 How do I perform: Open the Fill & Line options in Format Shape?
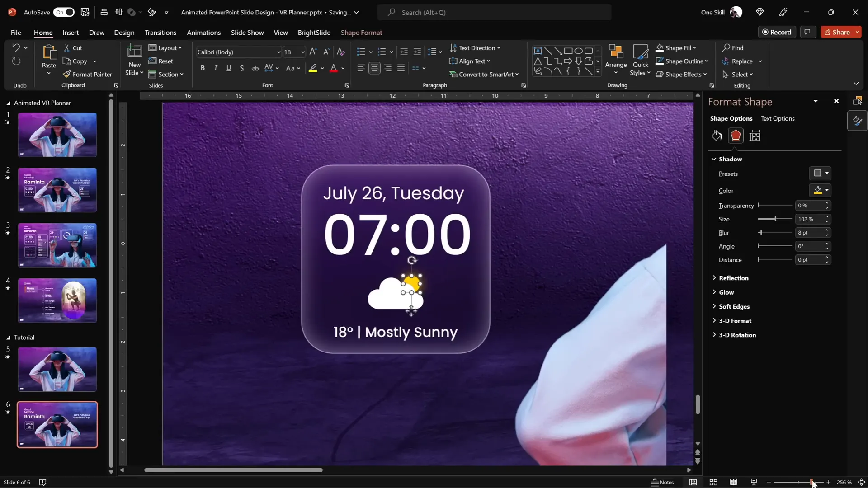pyautogui.click(x=717, y=136)
